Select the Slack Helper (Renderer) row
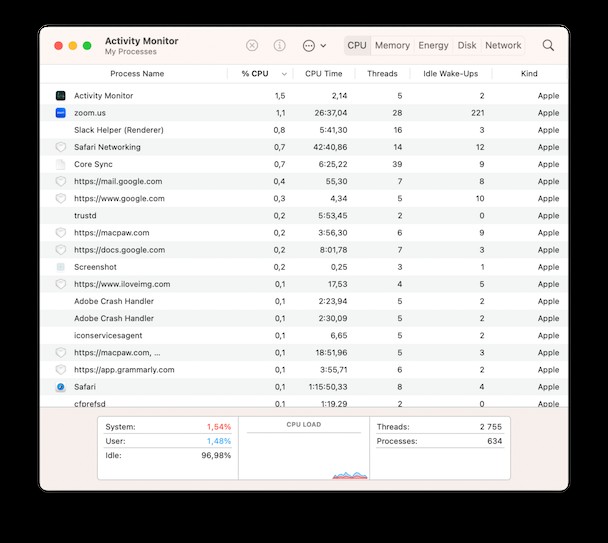The width and height of the screenshot is (608, 543). pyautogui.click(x=304, y=130)
